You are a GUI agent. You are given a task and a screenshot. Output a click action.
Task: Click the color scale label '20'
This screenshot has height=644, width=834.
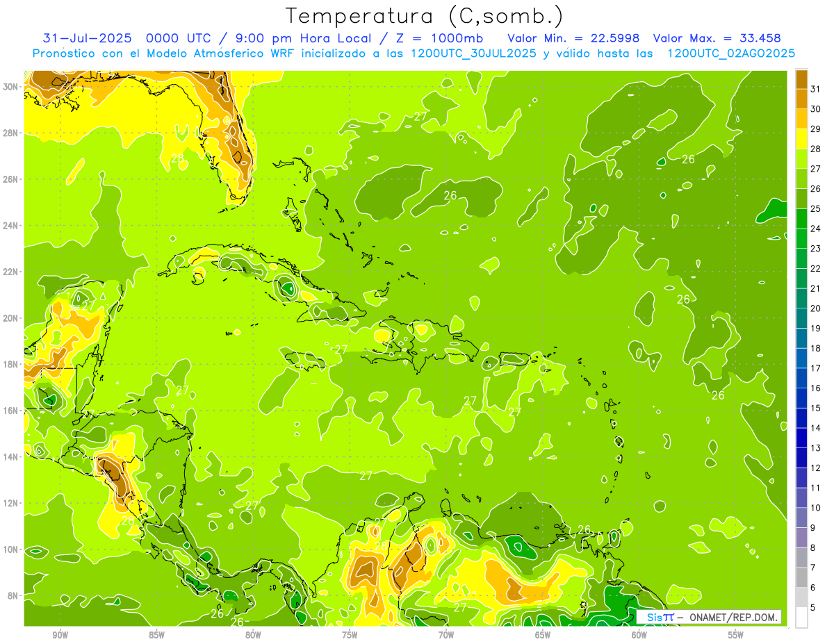click(x=816, y=308)
